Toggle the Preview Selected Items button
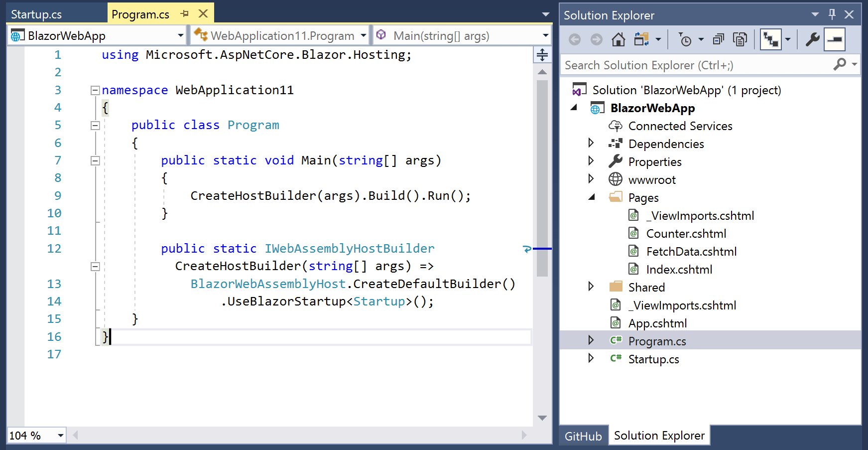Screen dimensions: 868x450 834,38
